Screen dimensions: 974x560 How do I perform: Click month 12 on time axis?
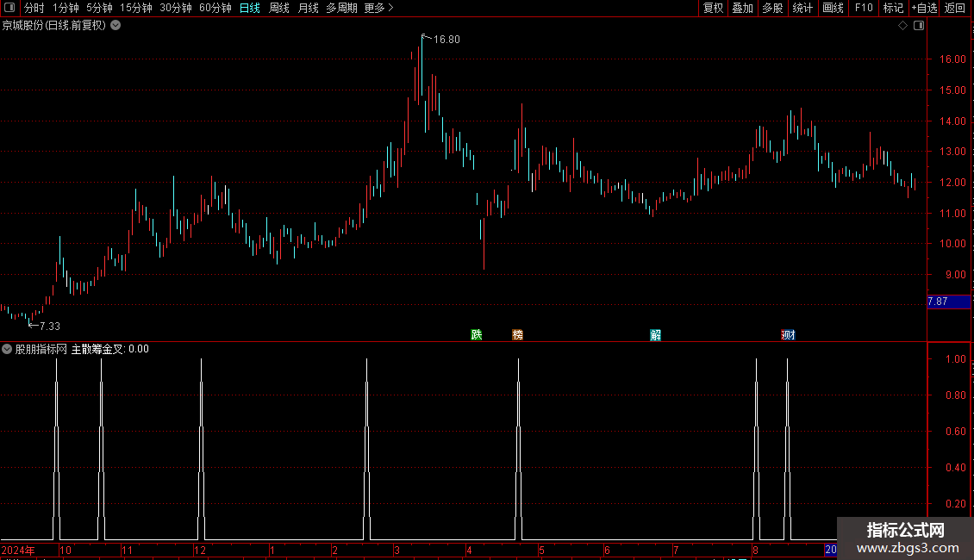tap(200, 550)
